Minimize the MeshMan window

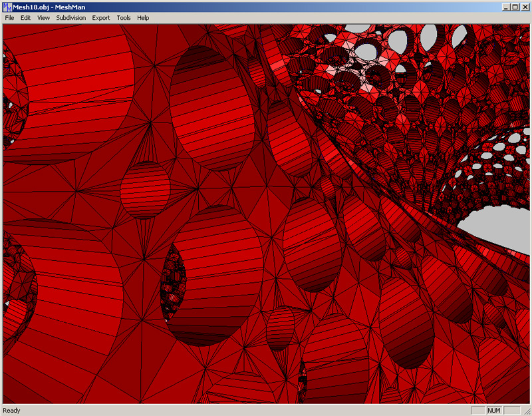(x=506, y=7)
